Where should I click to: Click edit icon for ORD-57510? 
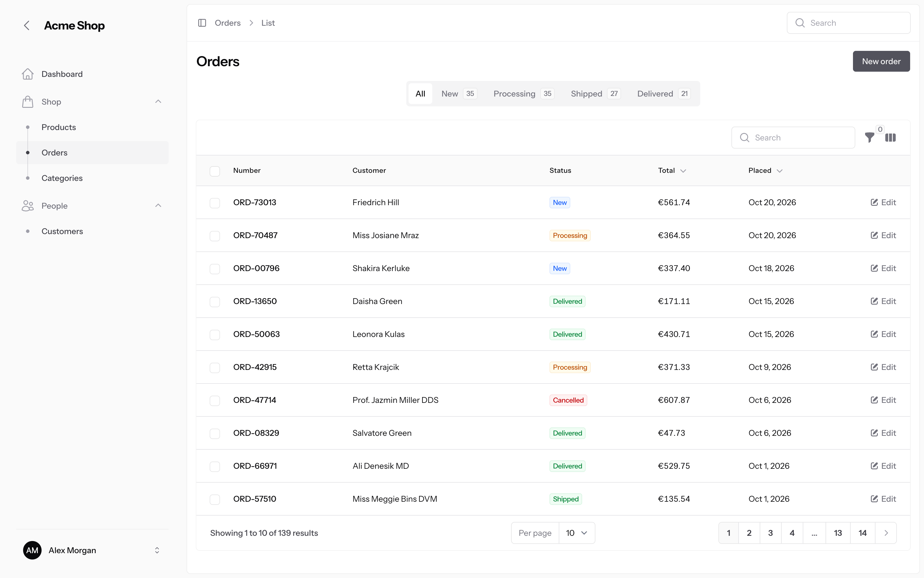coord(874,499)
